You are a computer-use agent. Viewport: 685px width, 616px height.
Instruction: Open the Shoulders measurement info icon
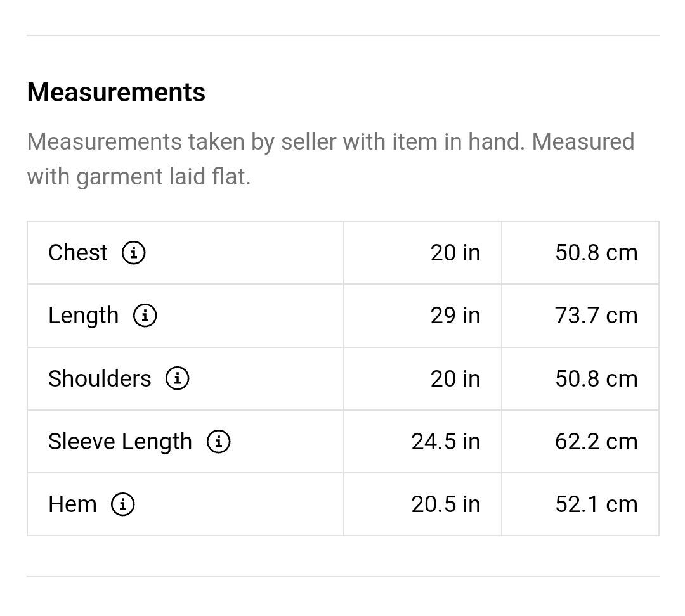point(178,378)
